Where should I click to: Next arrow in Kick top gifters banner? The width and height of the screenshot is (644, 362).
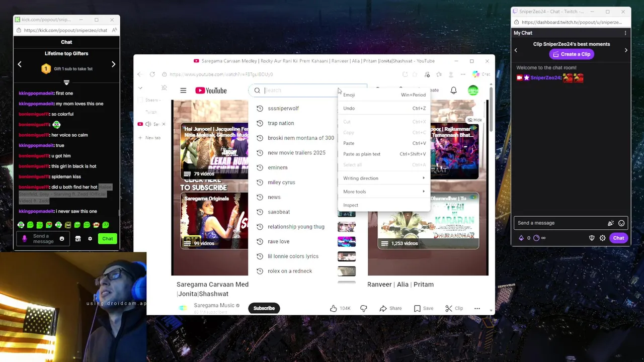113,64
